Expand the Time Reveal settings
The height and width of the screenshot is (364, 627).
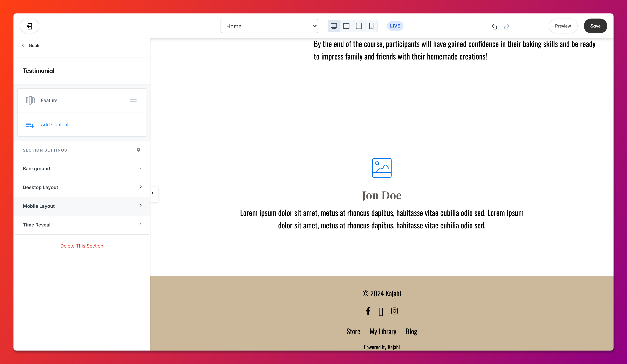click(82, 225)
